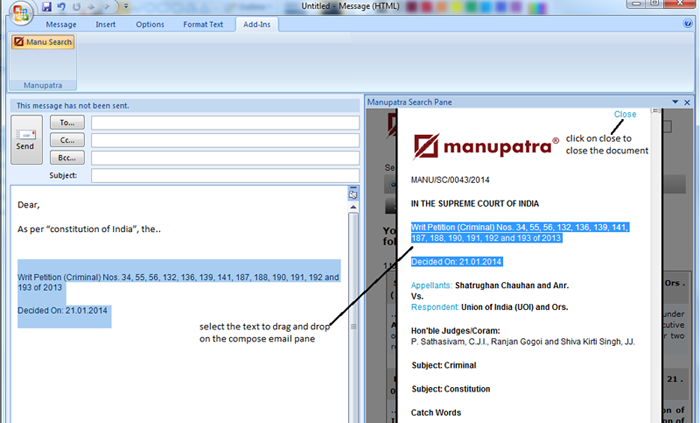Click the small icon atop the message scrollbar

352,193
